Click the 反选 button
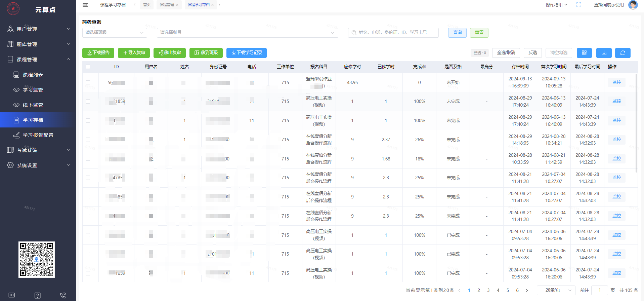The image size is (644, 301). pyautogui.click(x=533, y=53)
